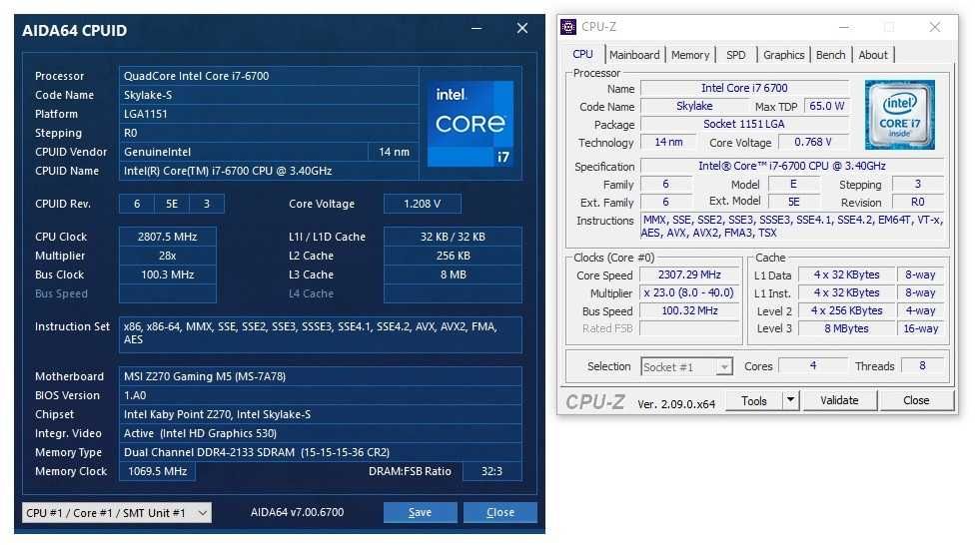The height and width of the screenshot is (545, 980).
Task: Click the Multiplier value 28x in AIDA64
Action: pyautogui.click(x=168, y=256)
